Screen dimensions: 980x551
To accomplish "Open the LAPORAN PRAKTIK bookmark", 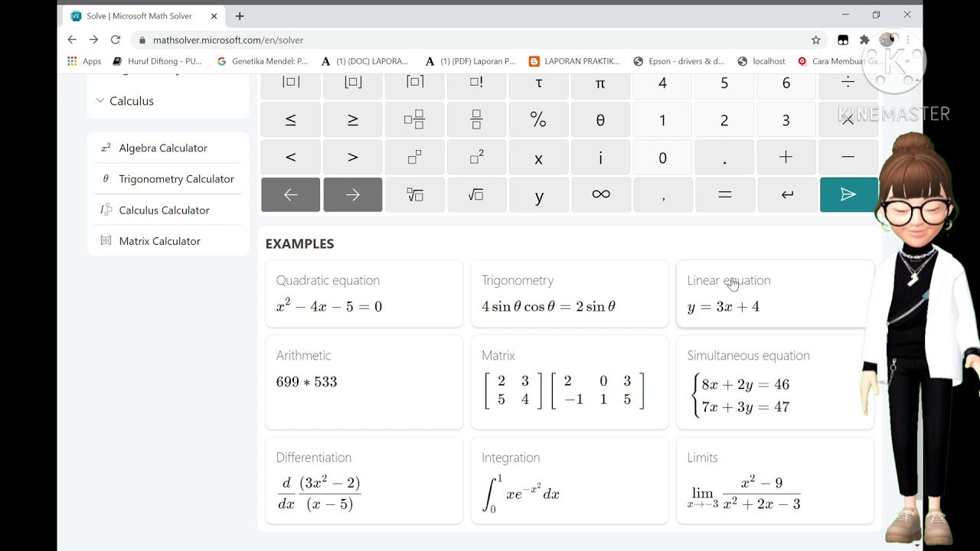I will click(x=574, y=61).
